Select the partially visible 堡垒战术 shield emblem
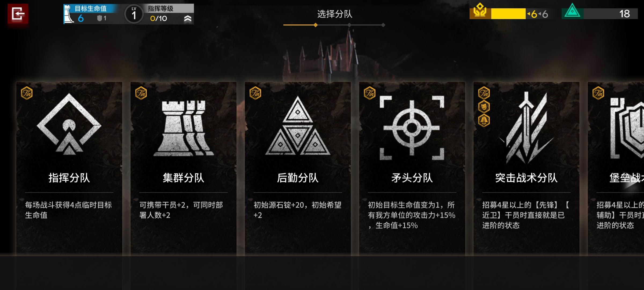 coord(627,128)
